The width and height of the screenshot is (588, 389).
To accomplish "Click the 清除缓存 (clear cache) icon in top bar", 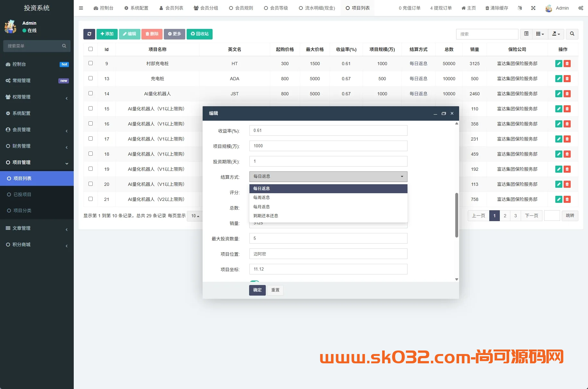I will coord(496,8).
